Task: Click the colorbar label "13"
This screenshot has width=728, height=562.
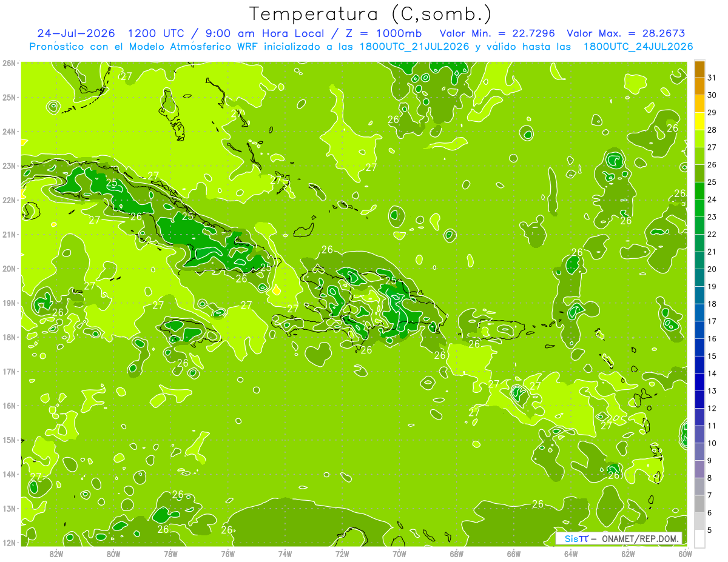Action: pyautogui.click(x=712, y=391)
